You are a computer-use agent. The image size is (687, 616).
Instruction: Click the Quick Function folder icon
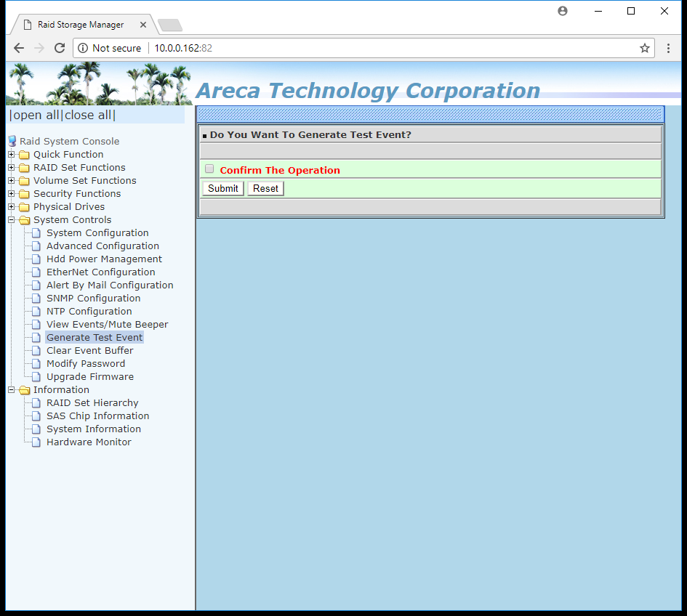25,155
